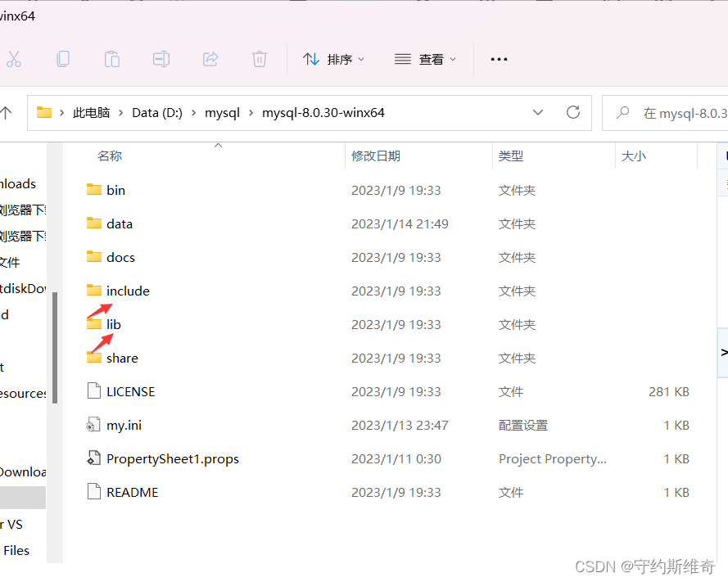728x582 pixels.
Task: Click the Paste icon
Action: coord(112,58)
